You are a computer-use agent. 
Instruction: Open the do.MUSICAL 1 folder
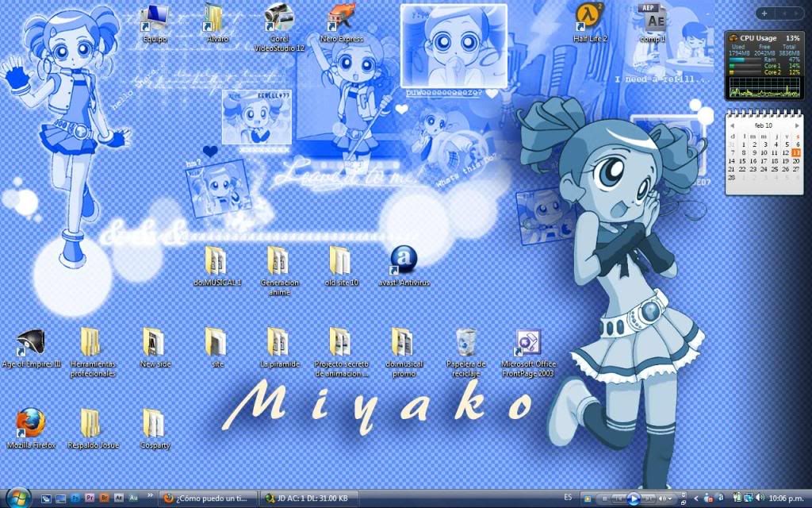pos(217,266)
